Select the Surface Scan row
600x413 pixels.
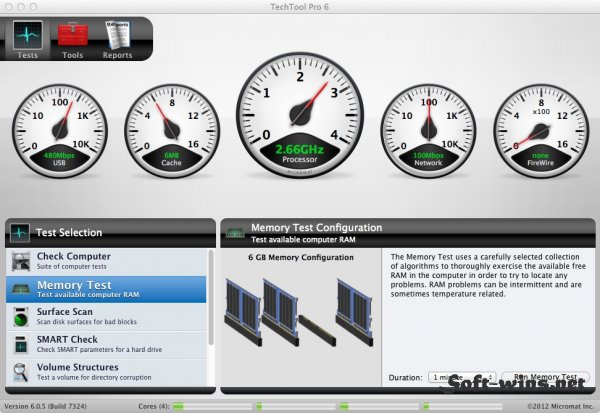(x=106, y=317)
